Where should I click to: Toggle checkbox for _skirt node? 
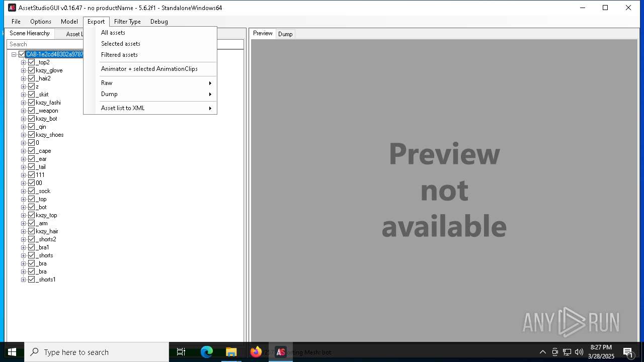(32, 95)
